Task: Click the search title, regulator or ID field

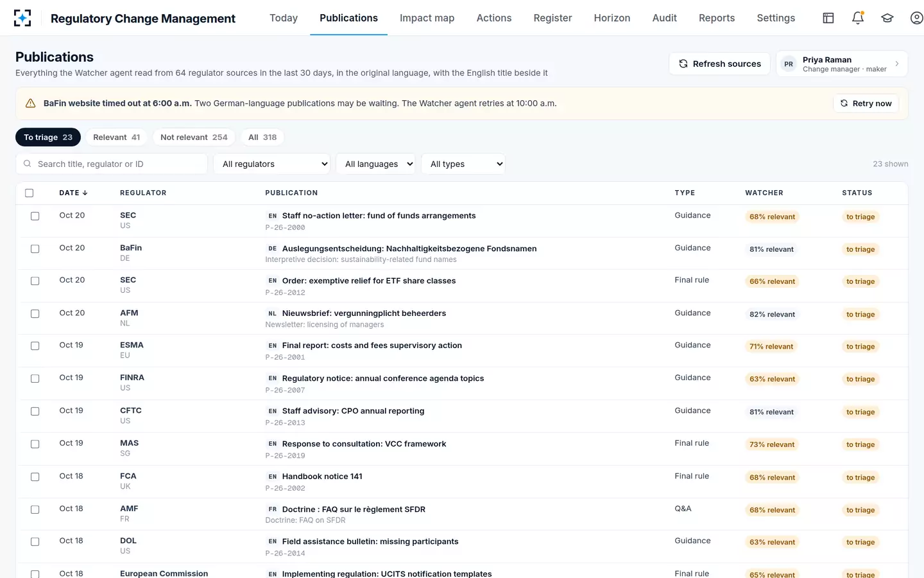Action: tap(112, 164)
